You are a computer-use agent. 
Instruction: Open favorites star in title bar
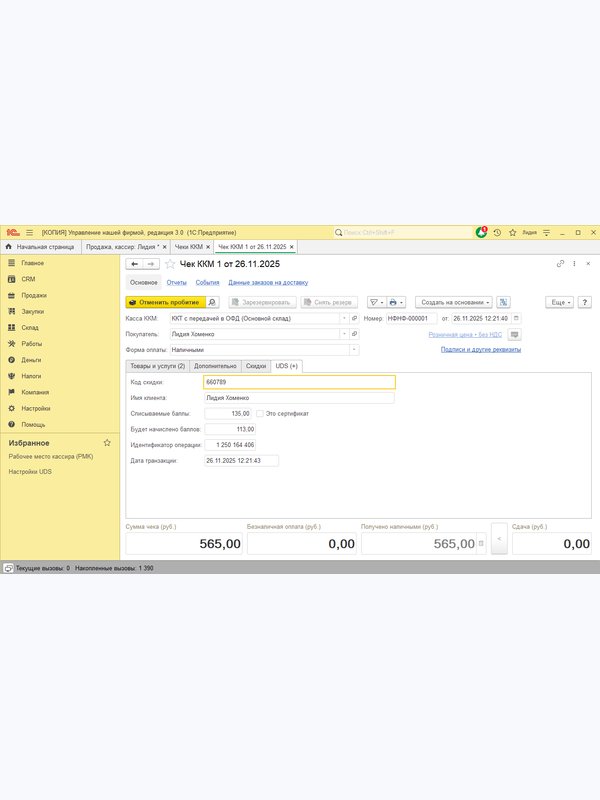tap(512, 233)
